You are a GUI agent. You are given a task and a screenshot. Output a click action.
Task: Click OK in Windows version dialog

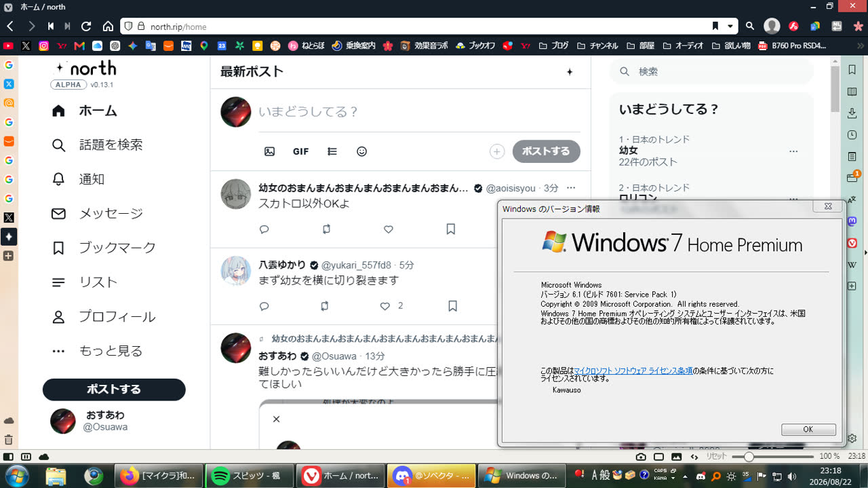[808, 430]
